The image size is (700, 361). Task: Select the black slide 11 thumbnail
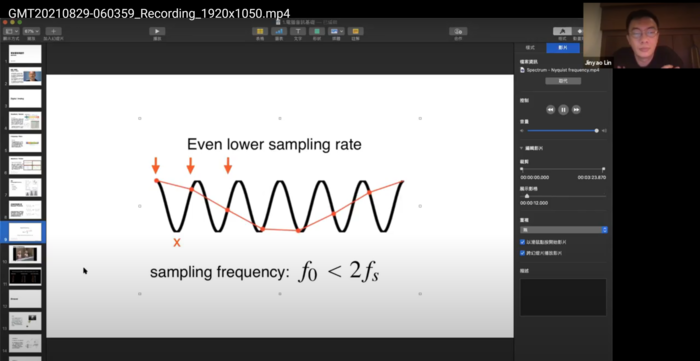click(x=25, y=277)
